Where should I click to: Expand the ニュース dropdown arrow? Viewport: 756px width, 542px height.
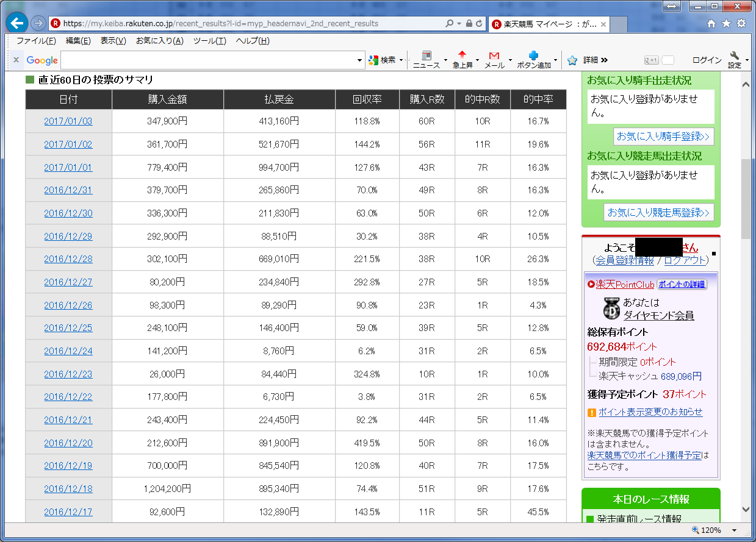[445, 60]
